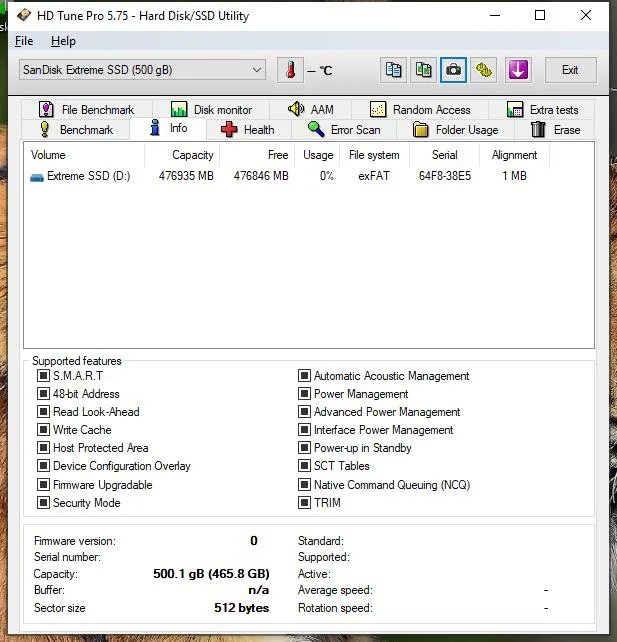Expand the SanDisk Extreme SSD drive dropdown

pyautogui.click(x=142, y=70)
